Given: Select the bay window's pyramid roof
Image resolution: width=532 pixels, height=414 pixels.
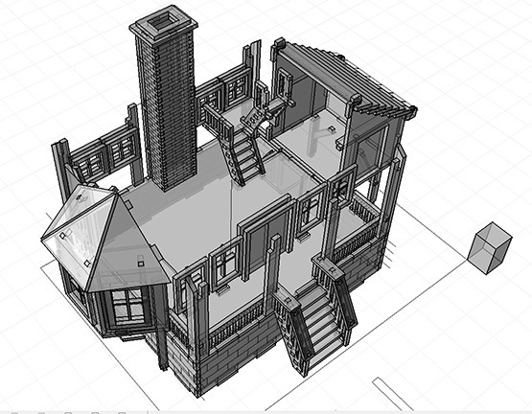Looking at the screenshot, I should click(105, 240).
